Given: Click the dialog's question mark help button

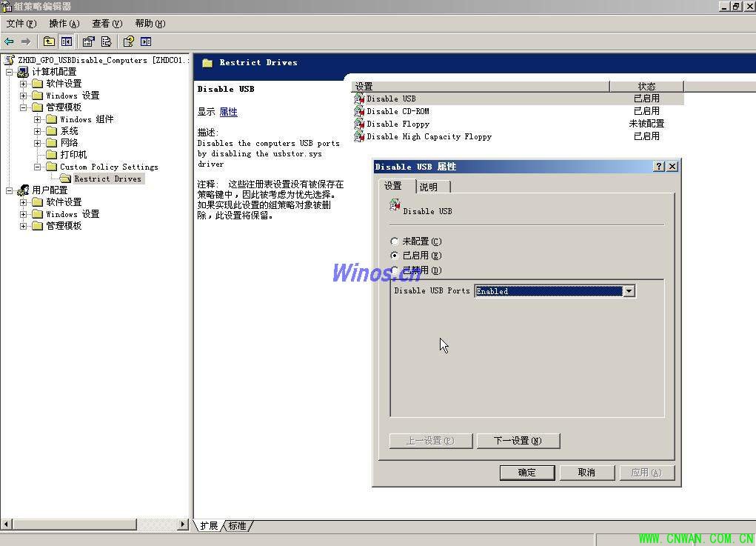Looking at the screenshot, I should (x=659, y=167).
